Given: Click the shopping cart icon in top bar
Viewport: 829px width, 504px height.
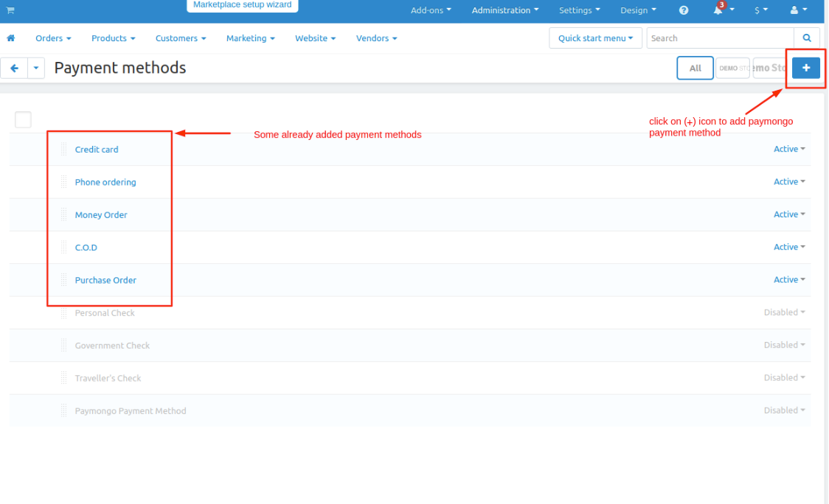Looking at the screenshot, I should pyautogui.click(x=10, y=10).
